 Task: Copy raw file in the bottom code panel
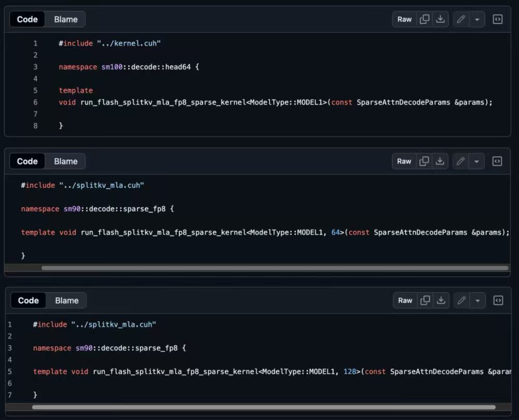(x=425, y=300)
